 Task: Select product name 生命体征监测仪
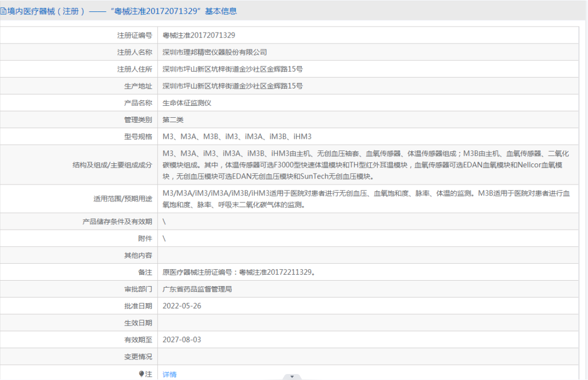point(187,103)
